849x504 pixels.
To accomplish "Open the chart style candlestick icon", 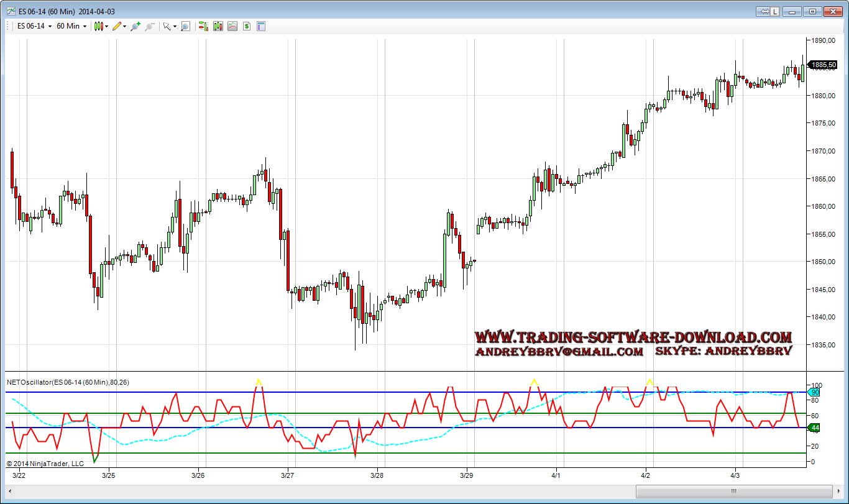I will (98, 26).
